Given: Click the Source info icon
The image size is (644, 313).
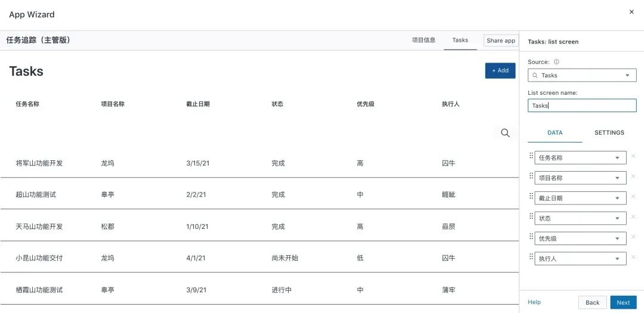Looking at the screenshot, I should [556, 62].
